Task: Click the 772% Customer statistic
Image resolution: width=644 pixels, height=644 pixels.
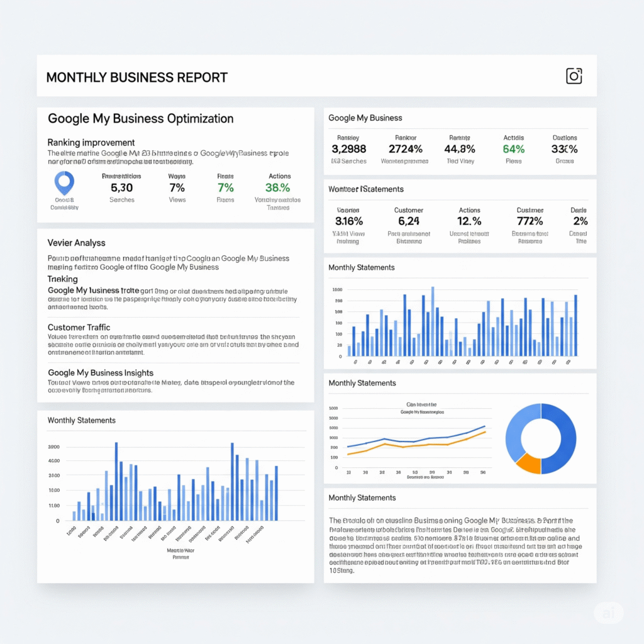Action: click(x=530, y=221)
